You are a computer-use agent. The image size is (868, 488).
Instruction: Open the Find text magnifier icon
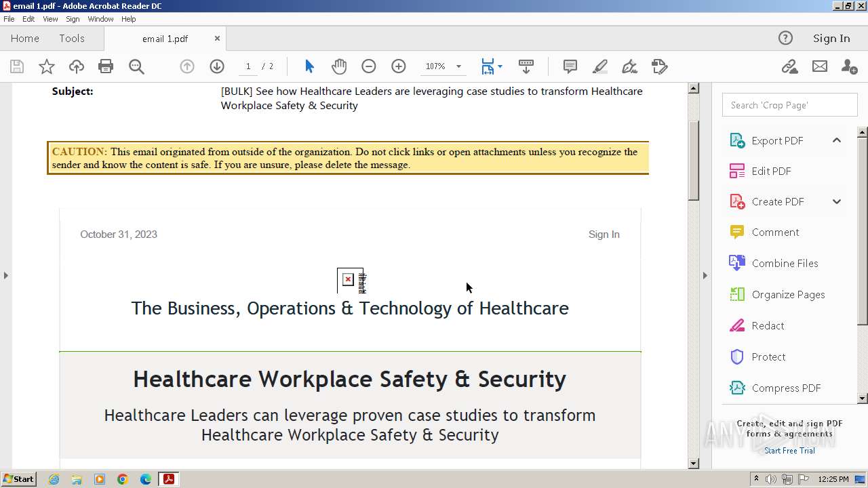click(x=136, y=66)
